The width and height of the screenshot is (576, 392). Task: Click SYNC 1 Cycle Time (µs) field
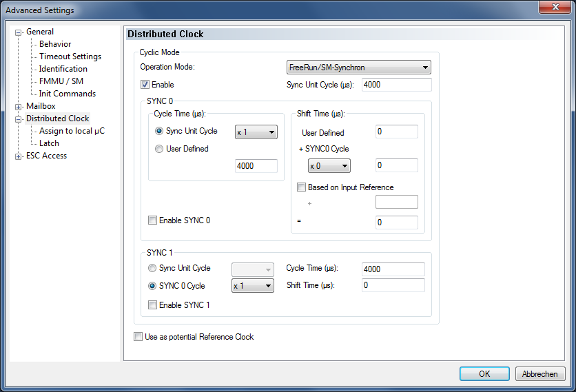coord(393,269)
